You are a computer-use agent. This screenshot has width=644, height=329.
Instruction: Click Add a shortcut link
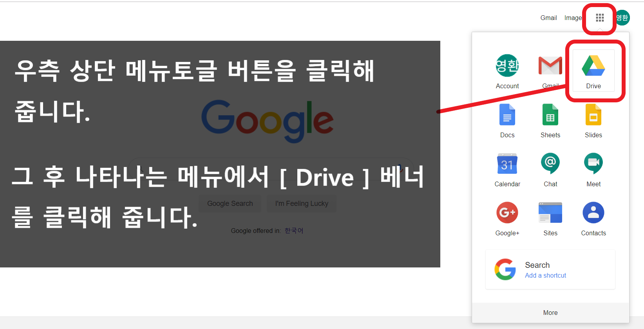(545, 275)
